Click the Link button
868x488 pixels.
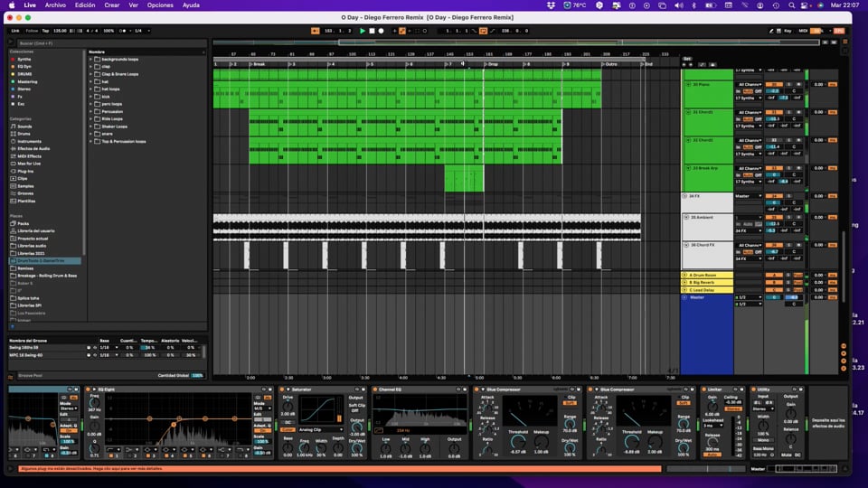(15, 31)
